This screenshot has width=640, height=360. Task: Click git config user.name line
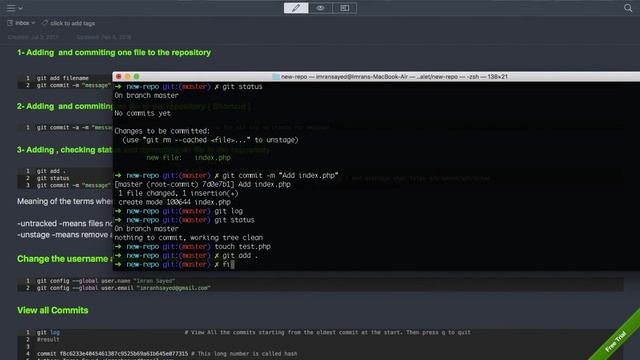(x=106, y=281)
